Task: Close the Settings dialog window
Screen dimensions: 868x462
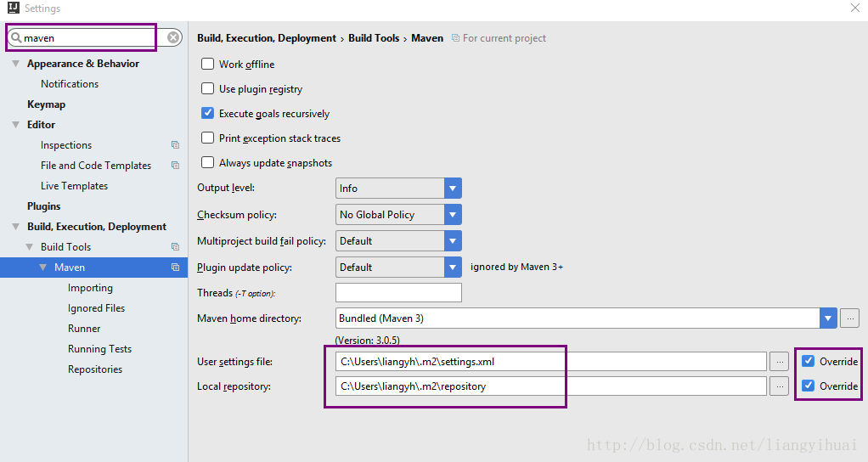Action: pos(854,8)
